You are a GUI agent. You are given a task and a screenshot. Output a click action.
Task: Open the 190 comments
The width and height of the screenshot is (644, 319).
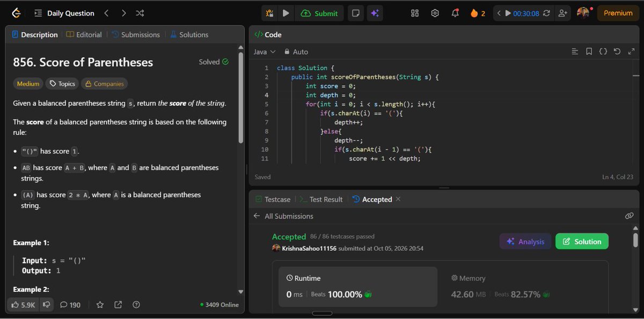(70, 305)
